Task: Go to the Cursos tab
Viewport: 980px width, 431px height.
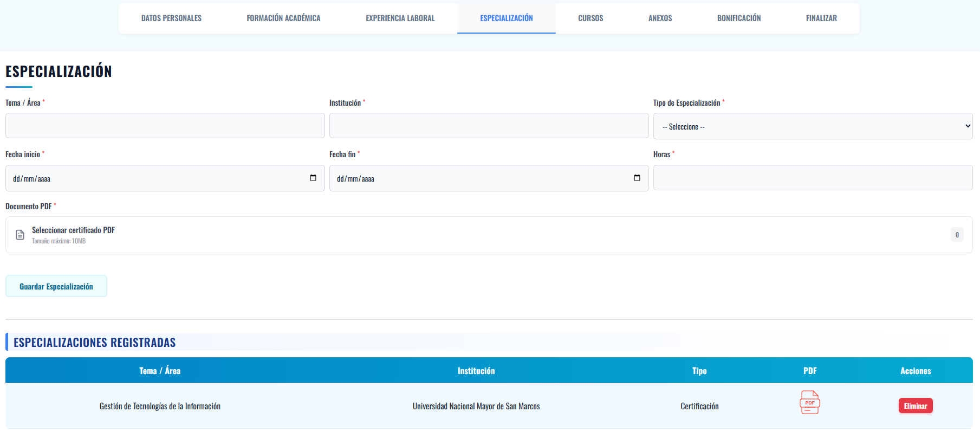Action: [x=590, y=18]
